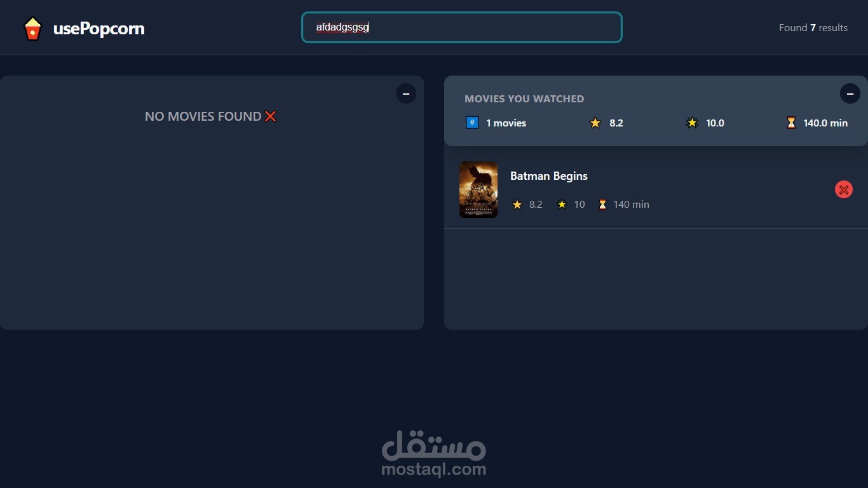The height and width of the screenshot is (488, 868).
Task: Click the hashtag movie count icon
Action: (472, 123)
